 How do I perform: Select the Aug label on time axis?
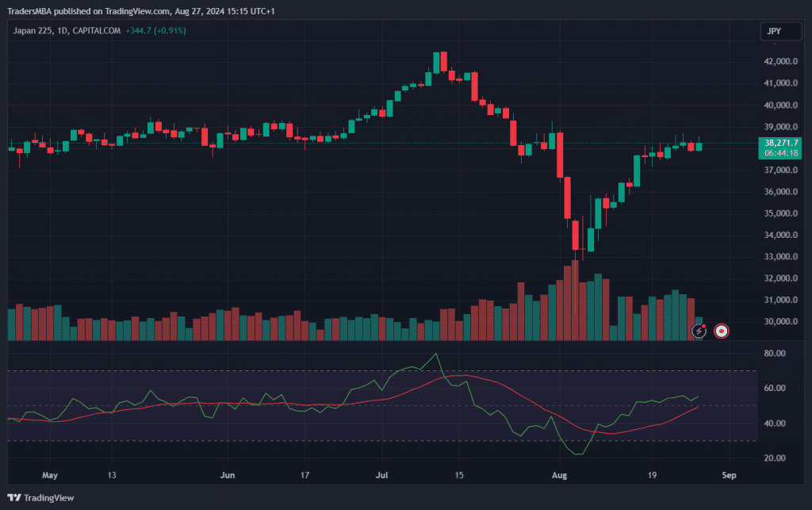[x=560, y=476]
